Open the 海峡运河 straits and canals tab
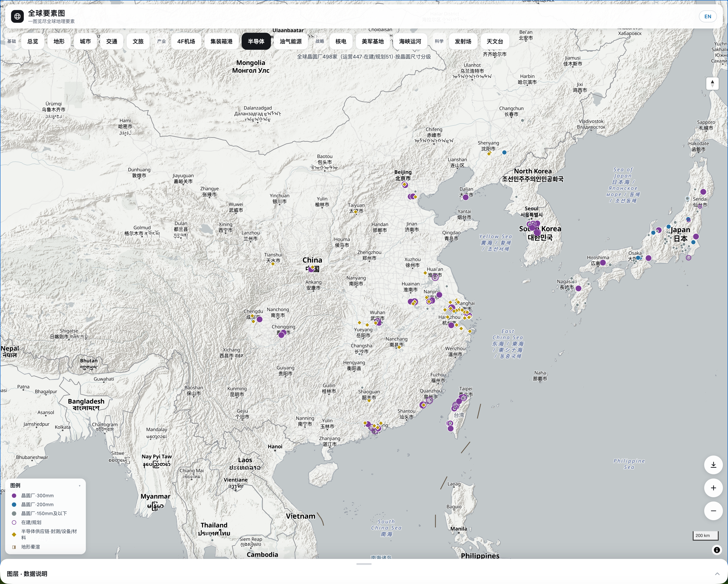 410,41
